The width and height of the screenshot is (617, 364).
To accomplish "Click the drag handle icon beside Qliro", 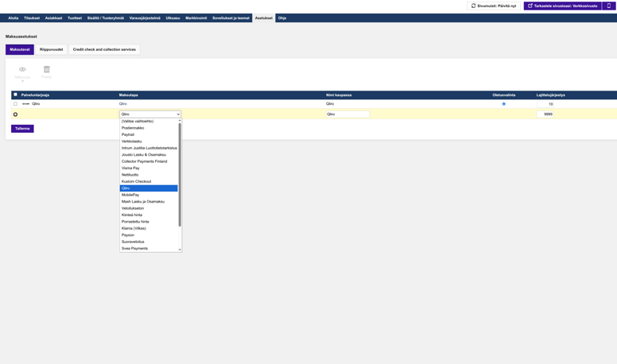I will pyautogui.click(x=25, y=104).
